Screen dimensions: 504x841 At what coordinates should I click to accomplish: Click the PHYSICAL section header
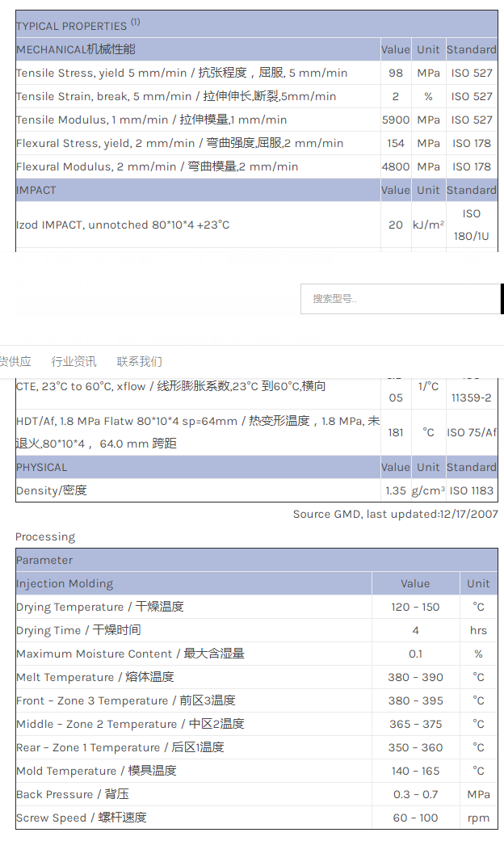42,467
